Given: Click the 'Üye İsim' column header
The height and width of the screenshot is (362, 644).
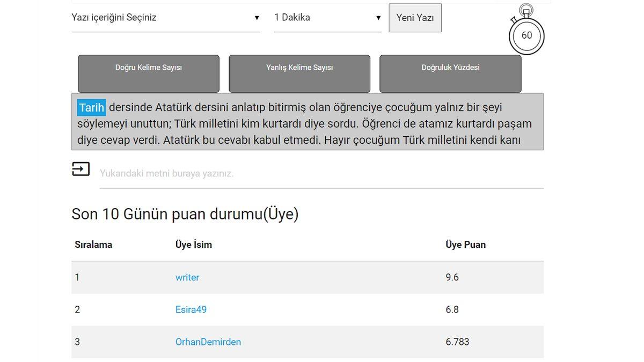Looking at the screenshot, I should click(x=194, y=244).
